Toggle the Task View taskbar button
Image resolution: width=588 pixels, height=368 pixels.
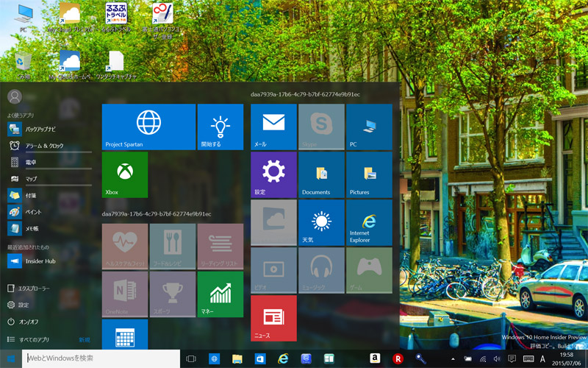click(x=191, y=358)
